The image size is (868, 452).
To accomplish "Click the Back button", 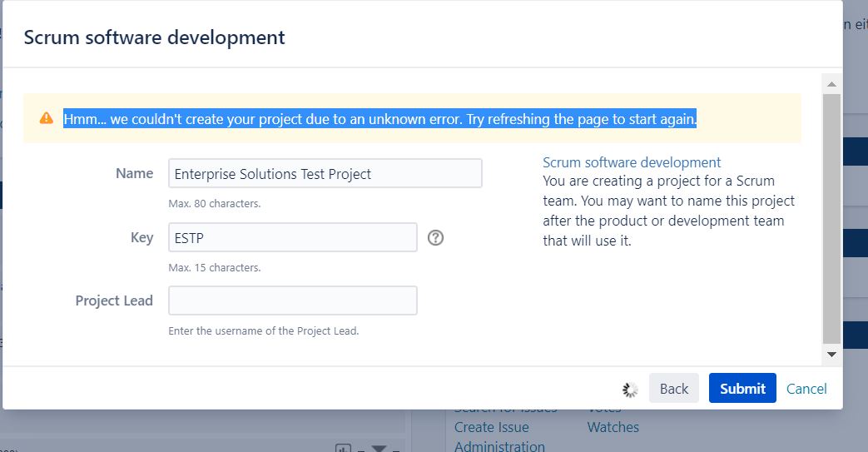I will 674,388.
